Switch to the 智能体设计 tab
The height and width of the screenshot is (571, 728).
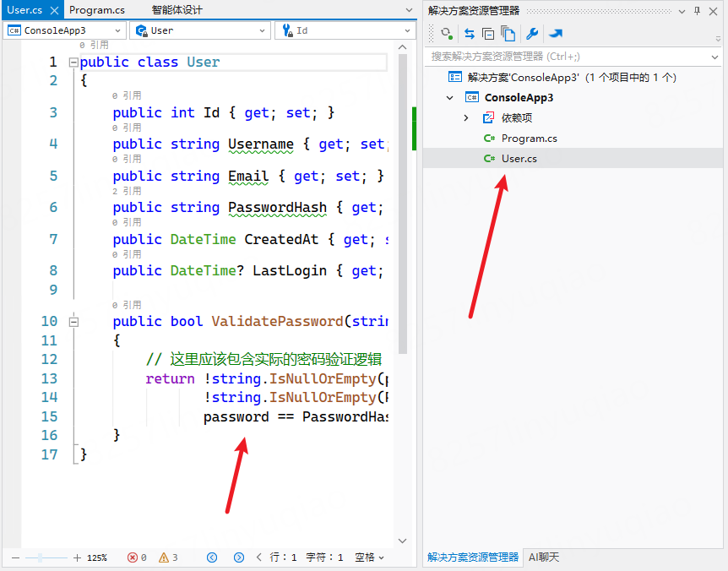click(x=177, y=10)
